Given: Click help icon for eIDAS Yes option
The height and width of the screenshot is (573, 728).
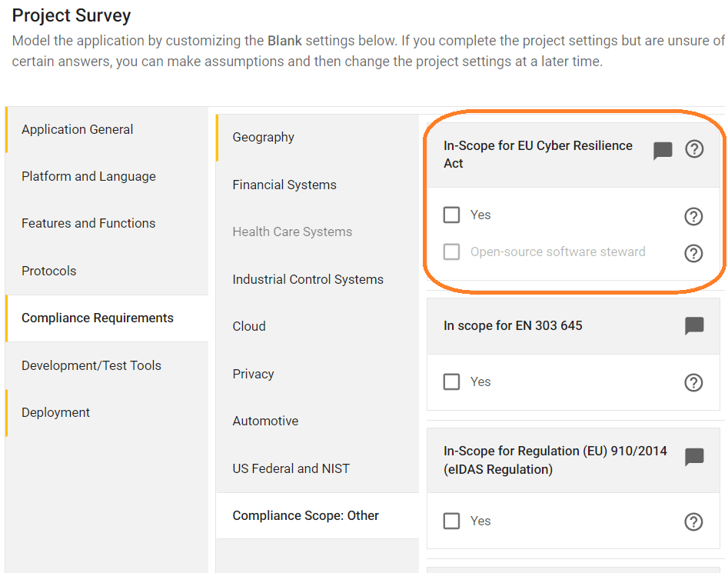Looking at the screenshot, I should tap(693, 521).
